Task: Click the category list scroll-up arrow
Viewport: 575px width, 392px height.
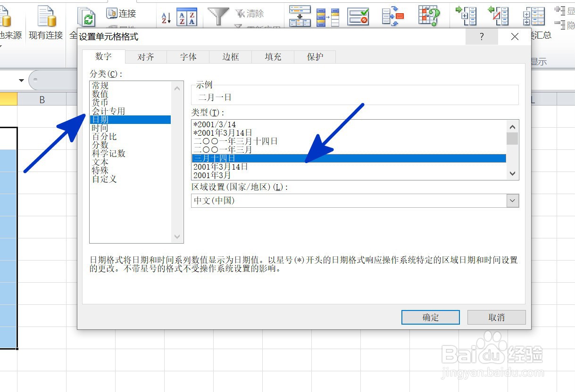Action: [x=177, y=88]
